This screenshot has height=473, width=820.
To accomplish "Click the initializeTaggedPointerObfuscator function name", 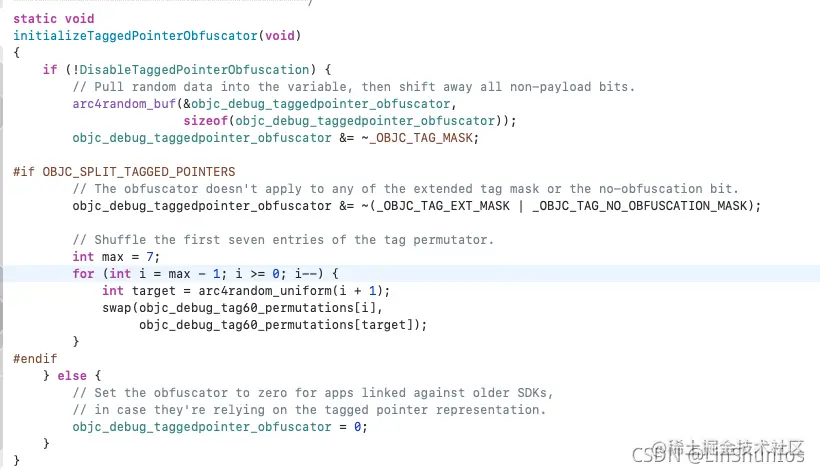I will coord(135,36).
